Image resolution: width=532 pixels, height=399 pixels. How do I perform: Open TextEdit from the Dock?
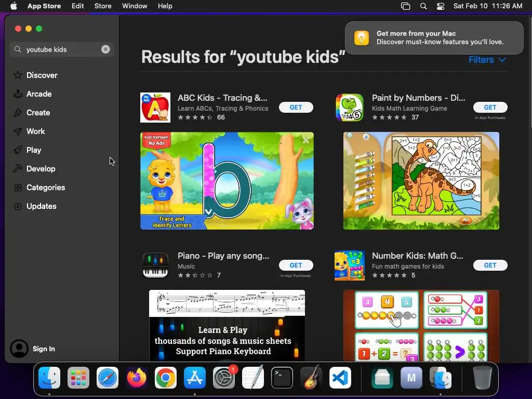[253, 378]
